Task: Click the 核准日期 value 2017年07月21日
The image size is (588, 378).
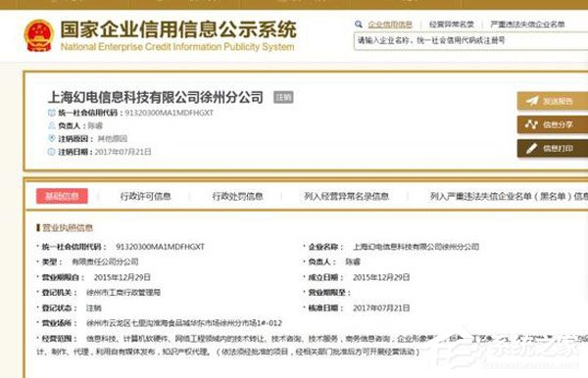Action: tap(381, 307)
